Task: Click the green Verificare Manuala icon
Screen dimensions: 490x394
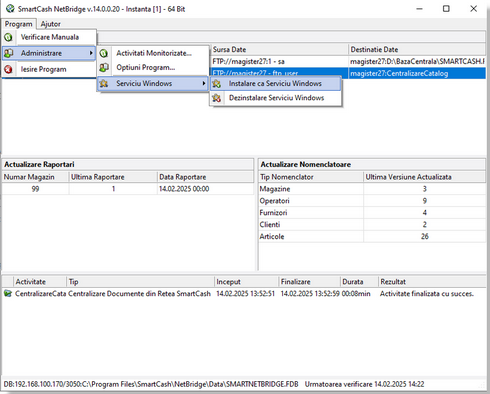Action: pyautogui.click(x=8, y=37)
